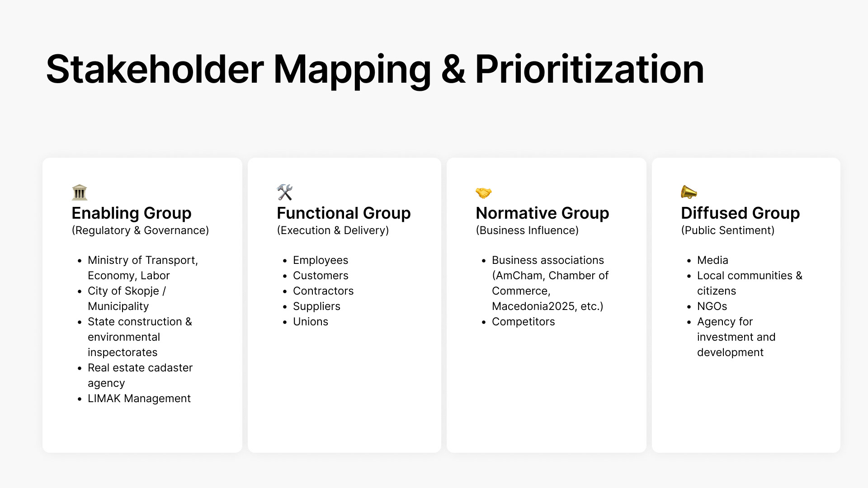Click the classical building icon above Enabling Group

[x=80, y=192]
